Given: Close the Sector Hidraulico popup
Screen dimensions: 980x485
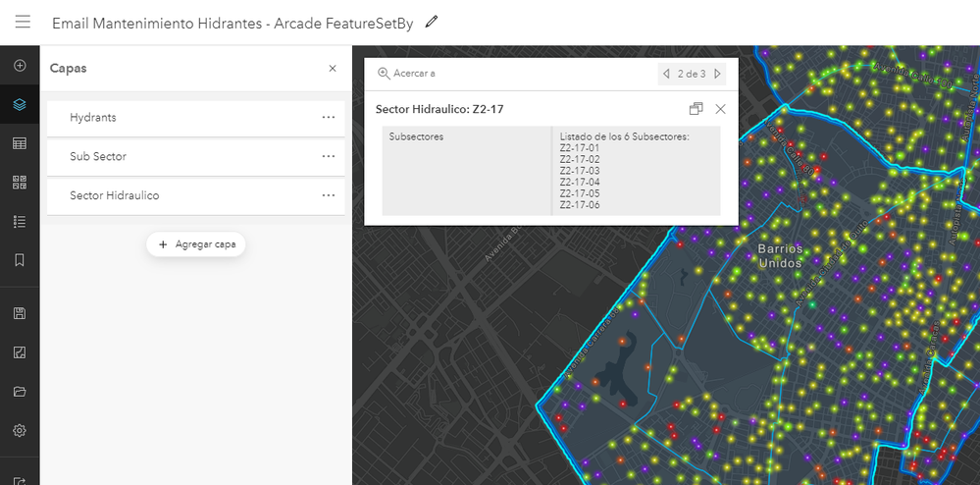Looking at the screenshot, I should (721, 109).
